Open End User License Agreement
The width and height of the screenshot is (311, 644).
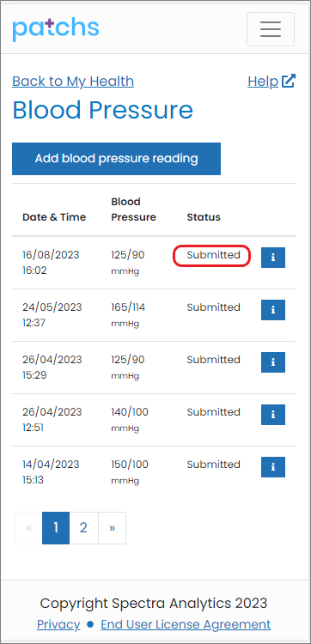pyautogui.click(x=186, y=624)
